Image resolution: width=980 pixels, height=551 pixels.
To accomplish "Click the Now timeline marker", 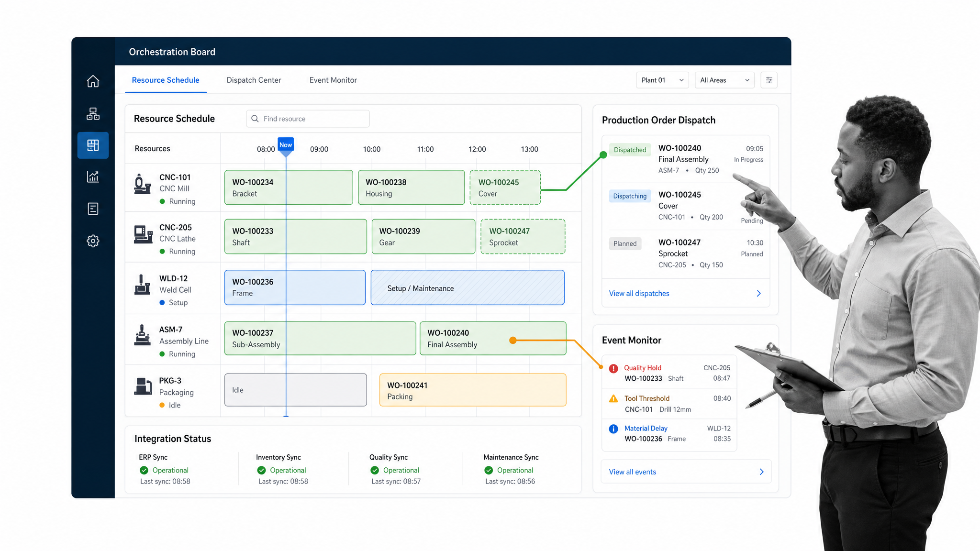I will click(x=286, y=145).
